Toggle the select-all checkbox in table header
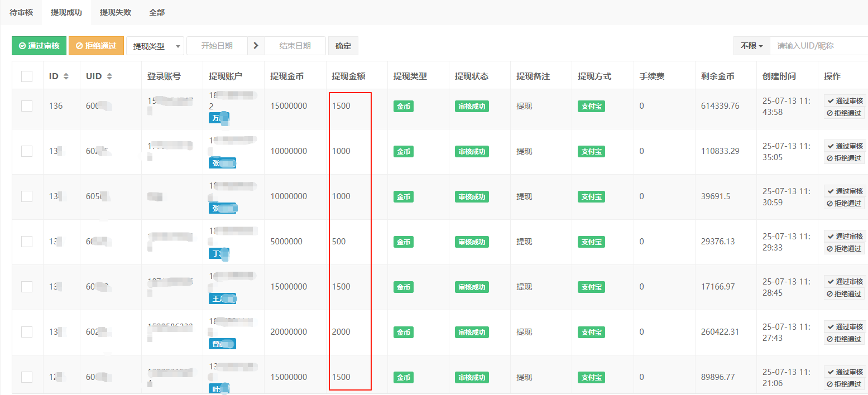 point(27,76)
